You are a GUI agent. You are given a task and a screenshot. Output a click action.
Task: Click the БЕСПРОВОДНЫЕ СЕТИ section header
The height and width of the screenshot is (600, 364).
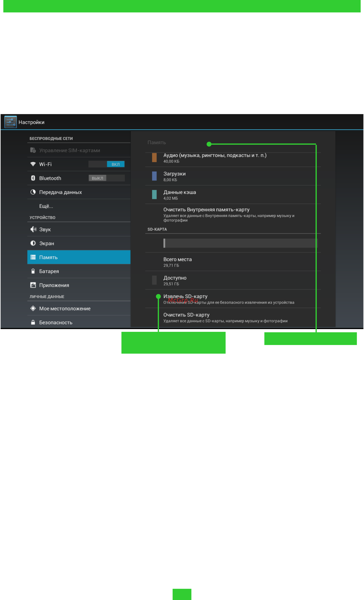51,138
